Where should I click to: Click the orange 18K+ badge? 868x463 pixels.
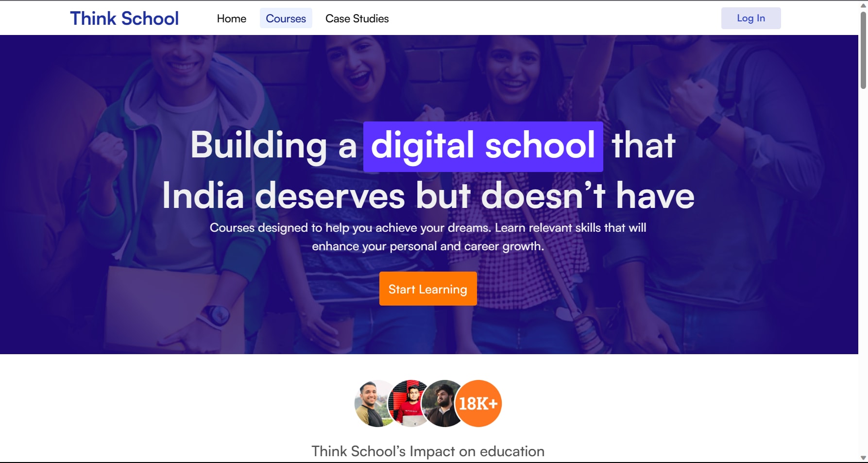tap(478, 403)
